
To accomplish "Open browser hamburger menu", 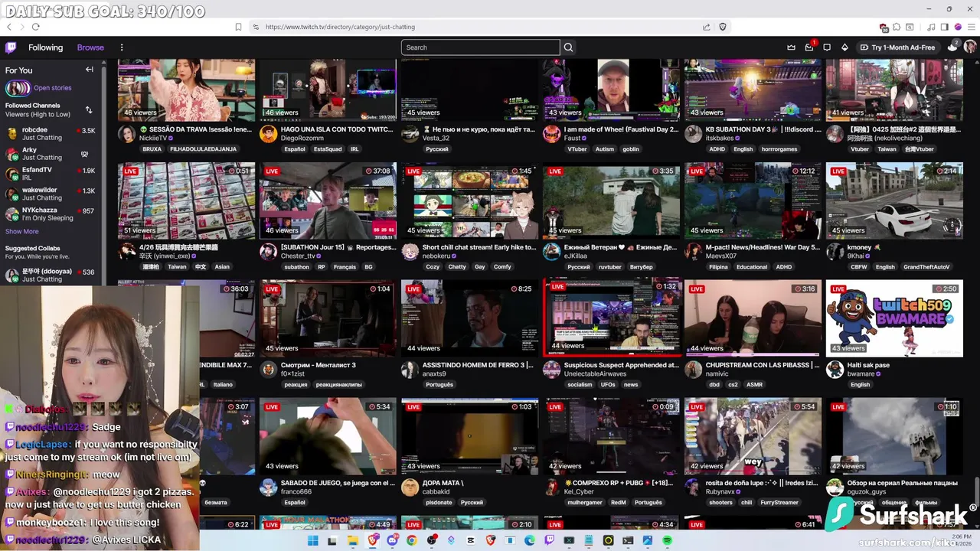I will (971, 27).
